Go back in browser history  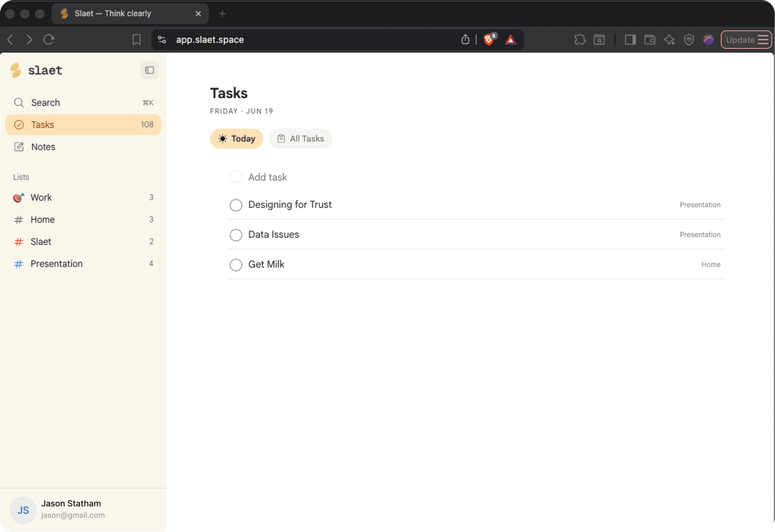tap(10, 40)
